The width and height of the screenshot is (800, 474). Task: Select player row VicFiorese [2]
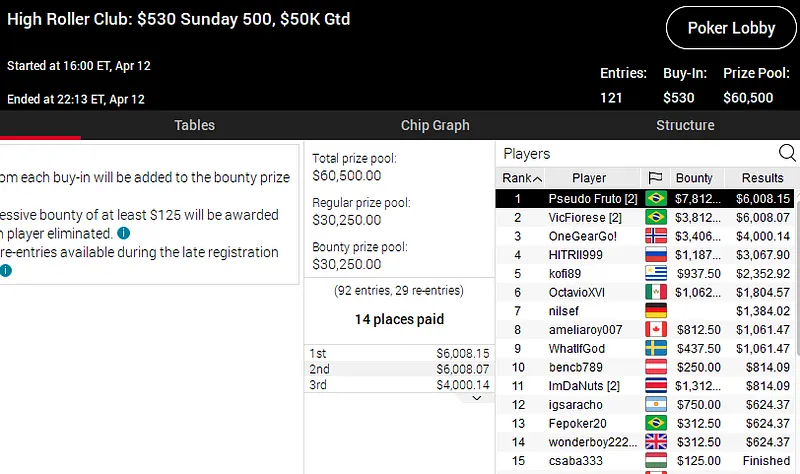click(585, 217)
